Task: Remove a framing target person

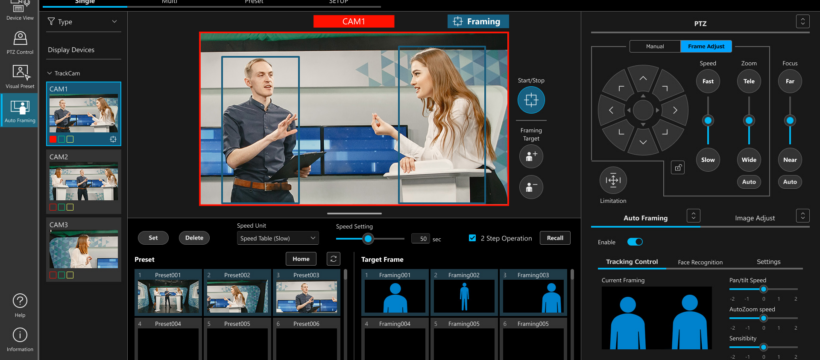Action: pyautogui.click(x=531, y=187)
